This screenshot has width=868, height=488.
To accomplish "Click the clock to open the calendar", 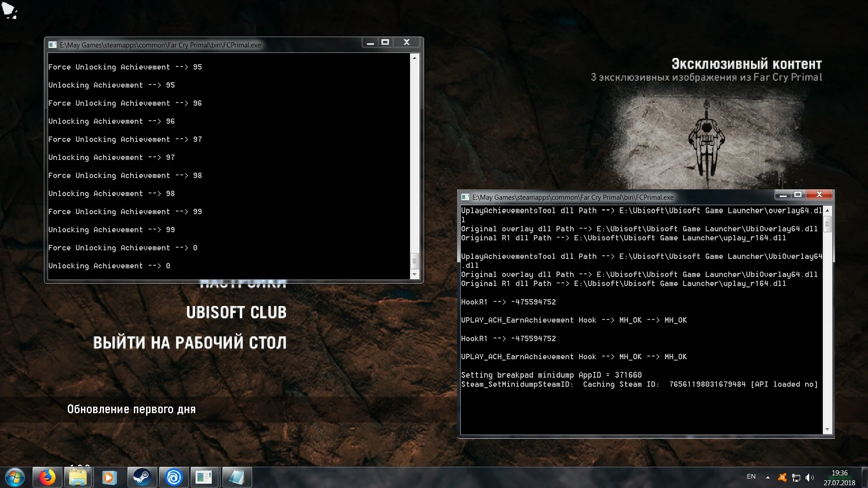I will (x=840, y=477).
